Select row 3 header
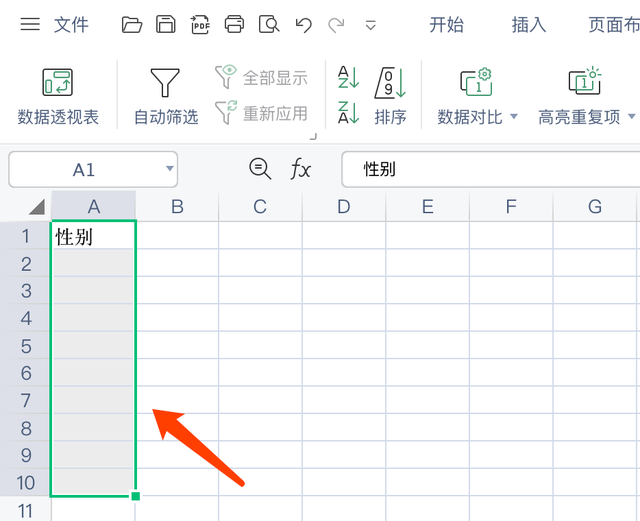640x521 pixels. point(26,291)
